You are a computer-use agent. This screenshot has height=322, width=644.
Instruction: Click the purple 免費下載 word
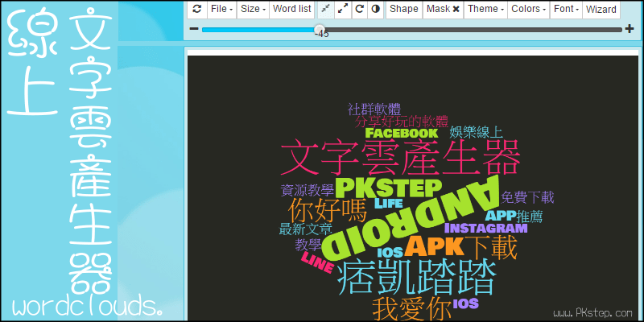(x=527, y=197)
